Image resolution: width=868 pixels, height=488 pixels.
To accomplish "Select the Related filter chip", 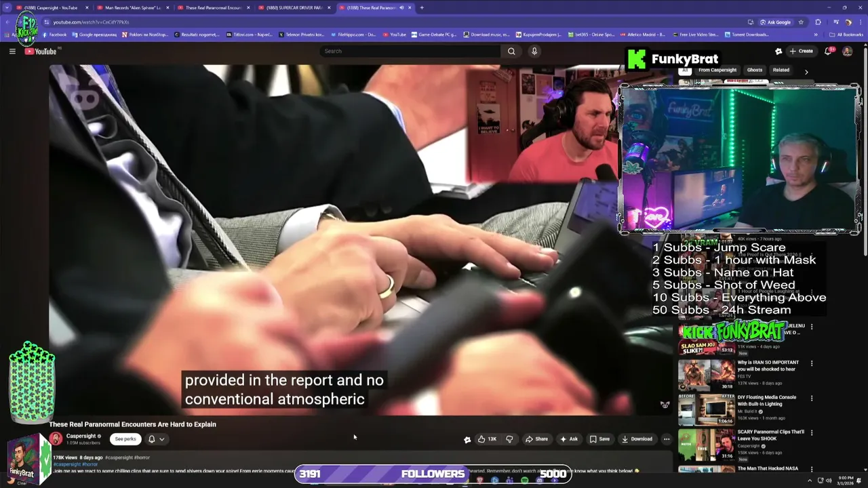I will (x=781, y=70).
